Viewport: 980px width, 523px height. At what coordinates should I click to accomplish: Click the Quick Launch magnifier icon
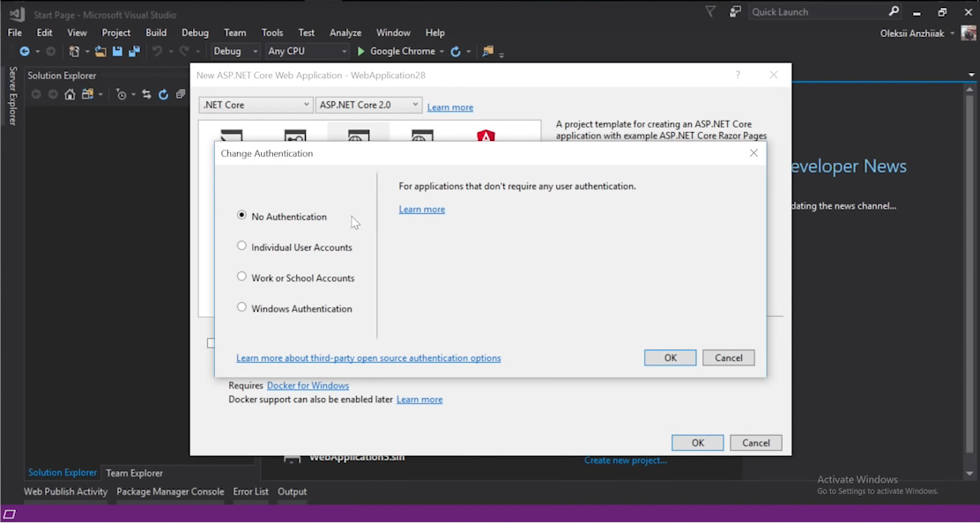[x=894, y=11]
